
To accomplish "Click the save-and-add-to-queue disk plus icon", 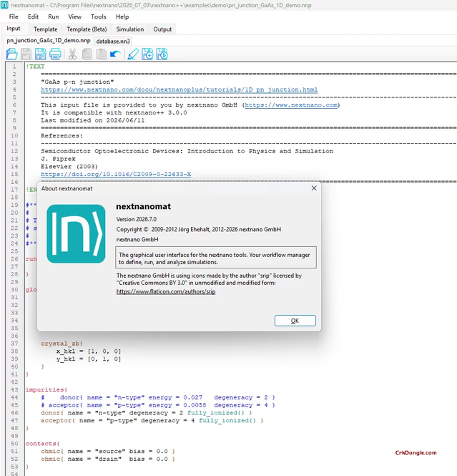I will tap(147, 54).
